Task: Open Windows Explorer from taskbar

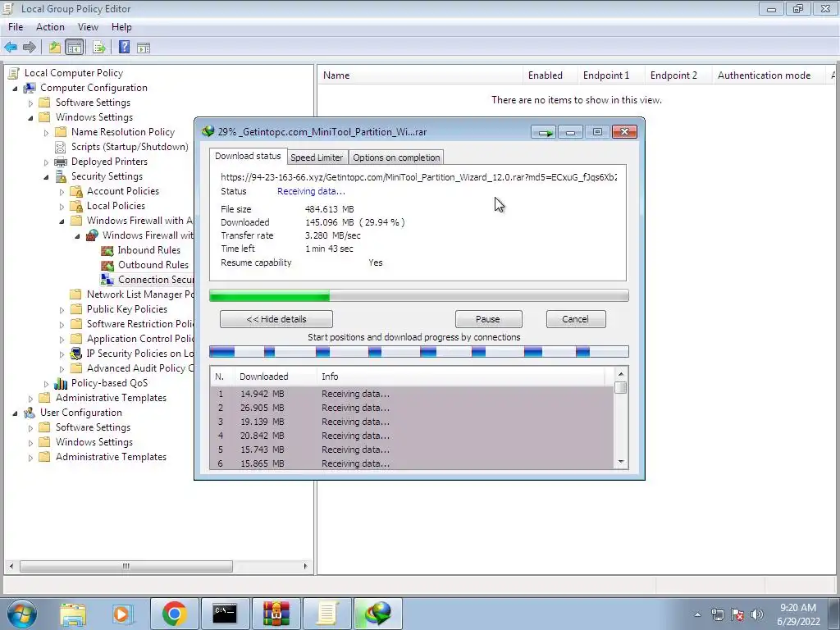Action: pyautogui.click(x=73, y=614)
